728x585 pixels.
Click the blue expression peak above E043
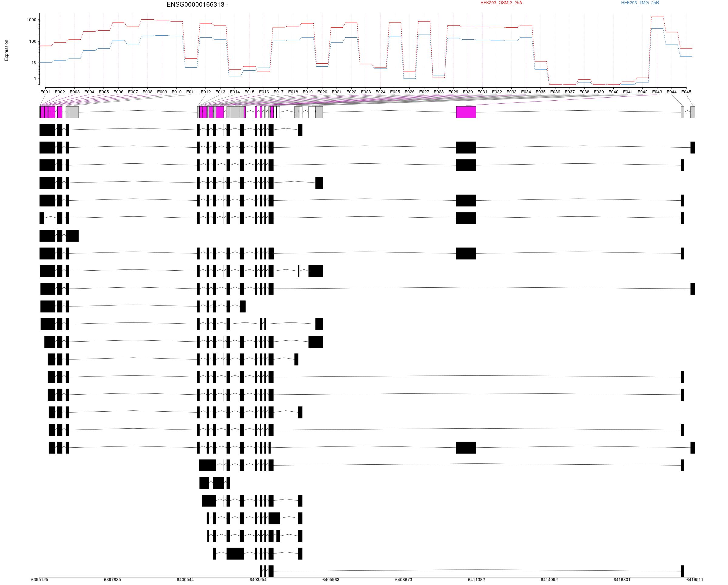point(657,28)
